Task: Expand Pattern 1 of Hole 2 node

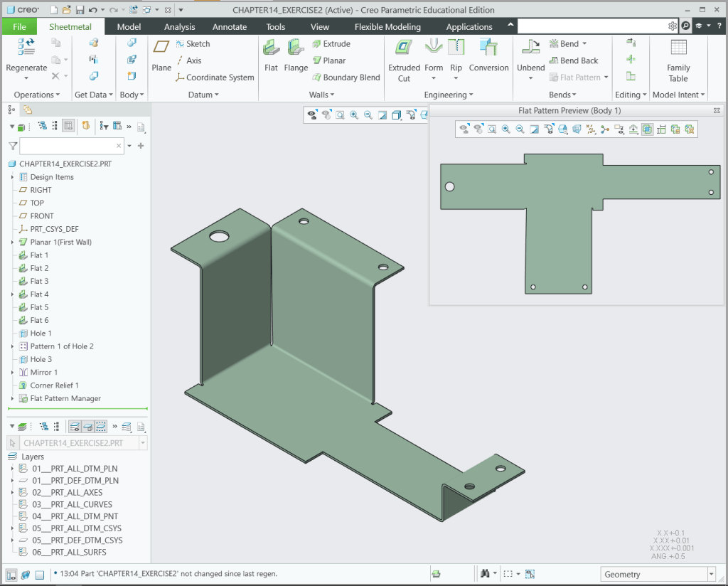Action: tap(13, 346)
